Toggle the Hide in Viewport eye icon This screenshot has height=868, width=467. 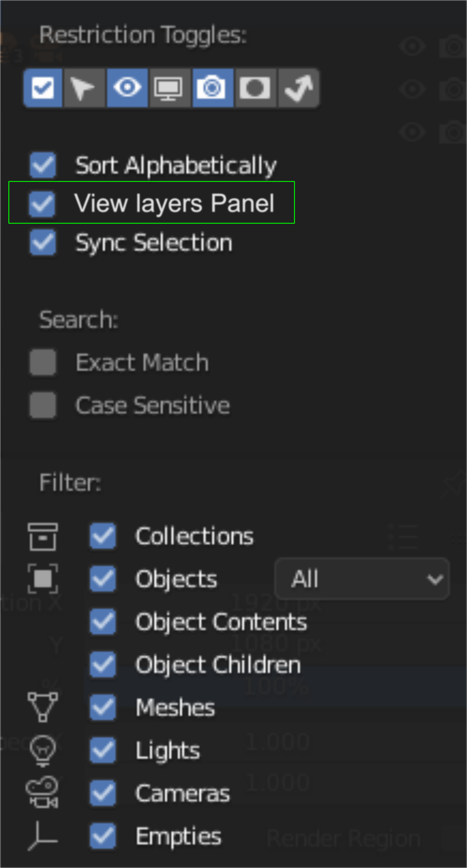(127, 88)
